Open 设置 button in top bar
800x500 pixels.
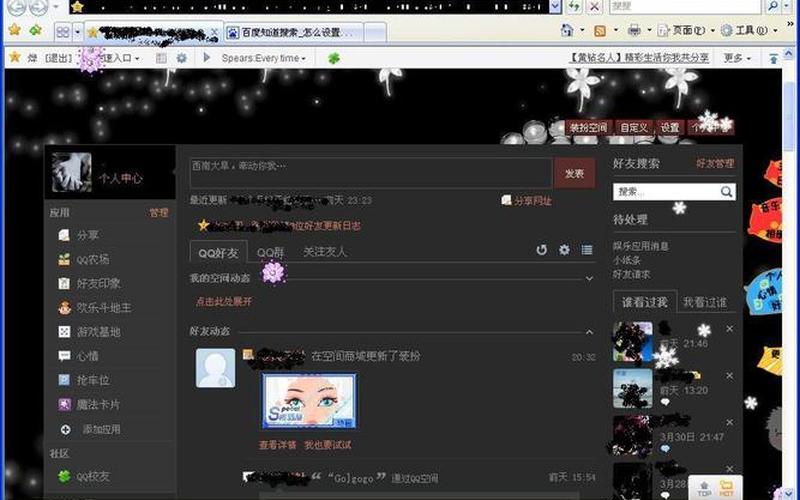670,128
